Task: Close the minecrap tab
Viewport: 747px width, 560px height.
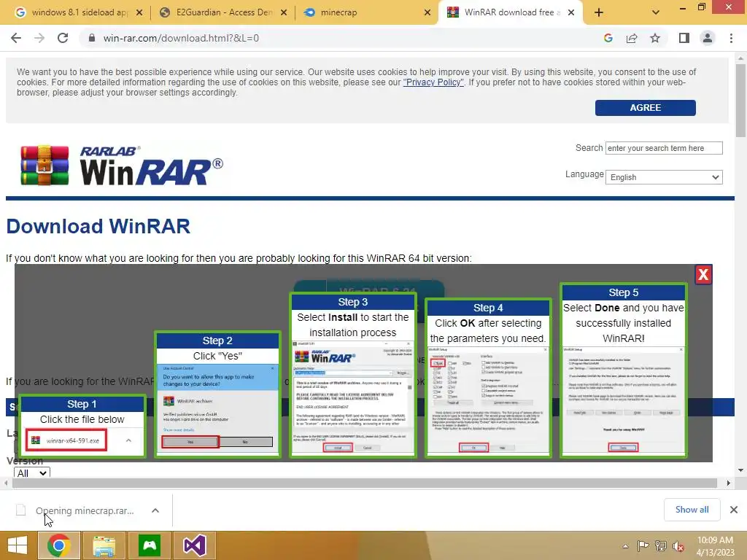Action: pos(427,12)
